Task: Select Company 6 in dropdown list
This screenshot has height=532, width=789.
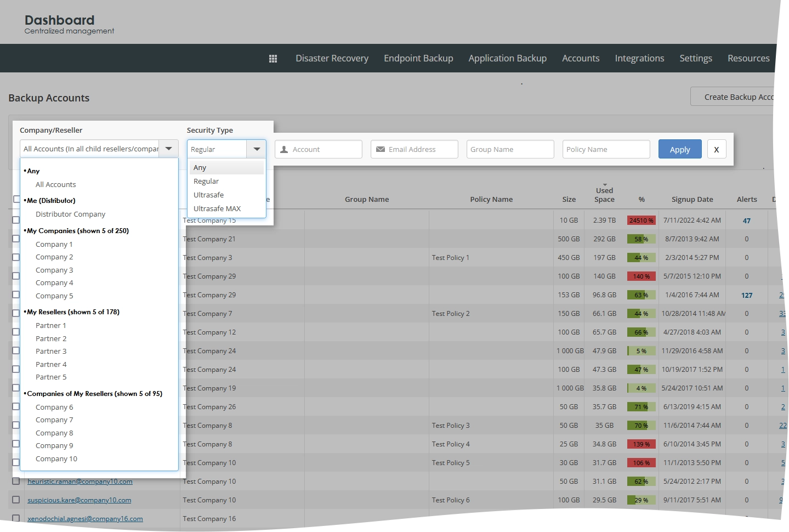Action: click(54, 408)
